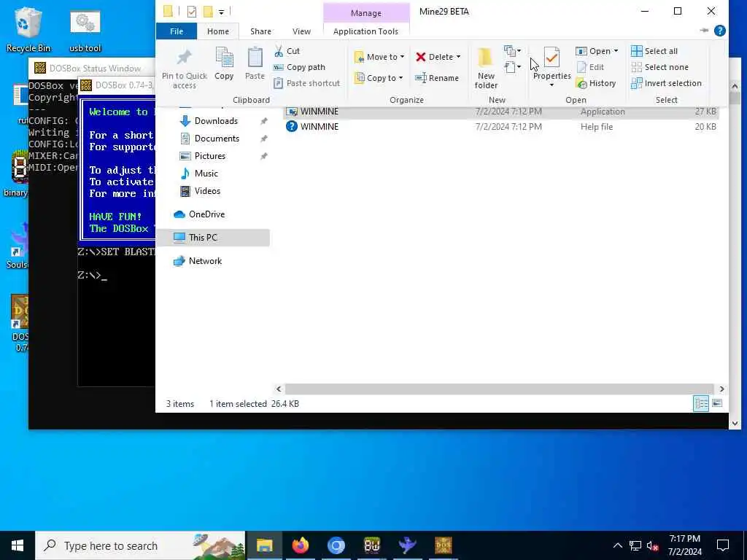Open the New item dropdown
The width and height of the screenshot is (747, 560).
(512, 50)
